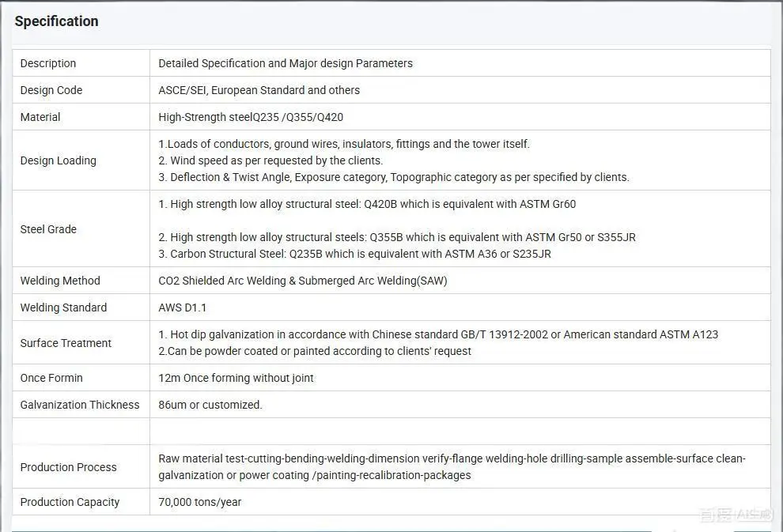Select the Welding Standard label
783x532 pixels.
(63, 308)
